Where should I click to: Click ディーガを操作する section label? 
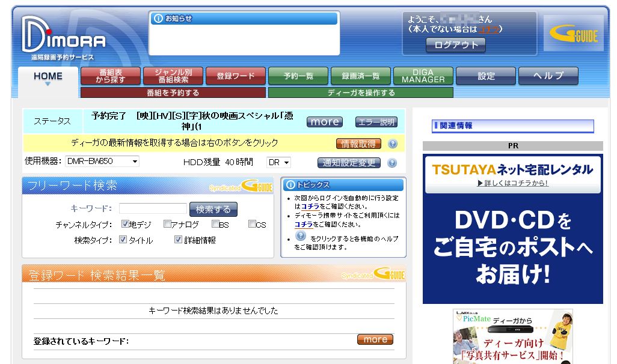pyautogui.click(x=361, y=93)
